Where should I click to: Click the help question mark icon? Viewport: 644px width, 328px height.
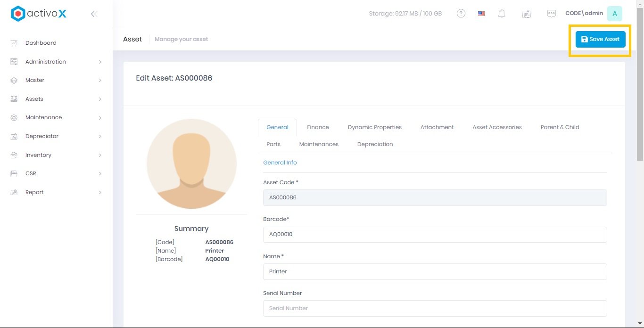461,14
